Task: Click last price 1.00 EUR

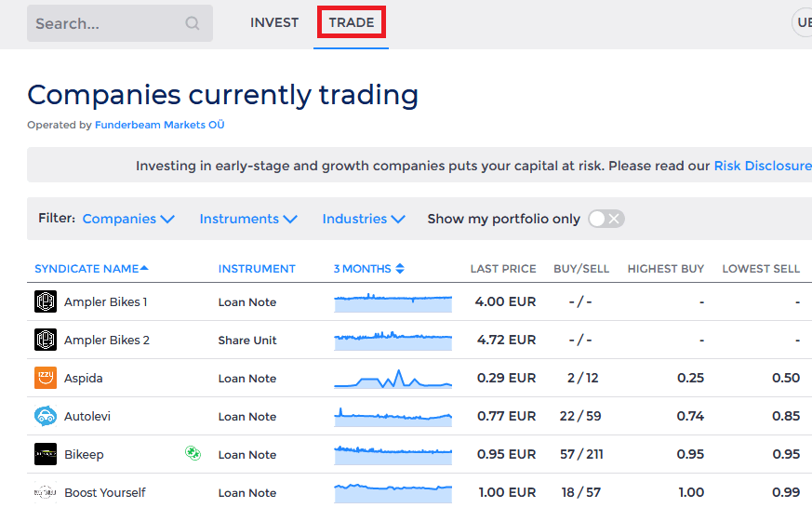Action: [x=508, y=492]
